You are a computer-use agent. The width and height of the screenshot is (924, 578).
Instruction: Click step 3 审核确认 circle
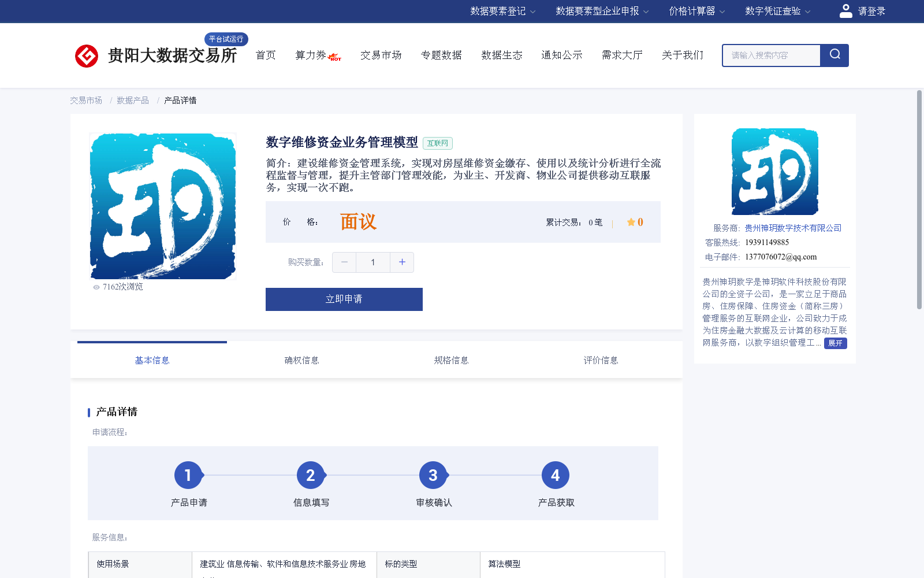[433, 475]
